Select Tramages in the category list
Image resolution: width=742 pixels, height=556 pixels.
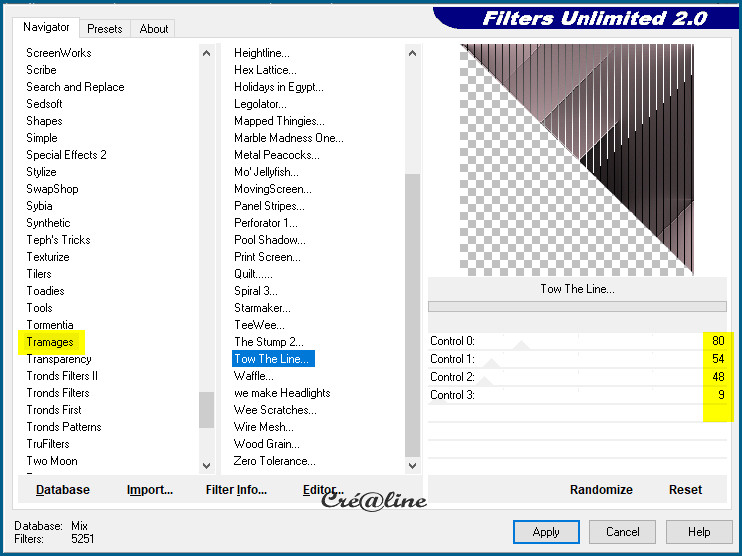pyautogui.click(x=50, y=342)
